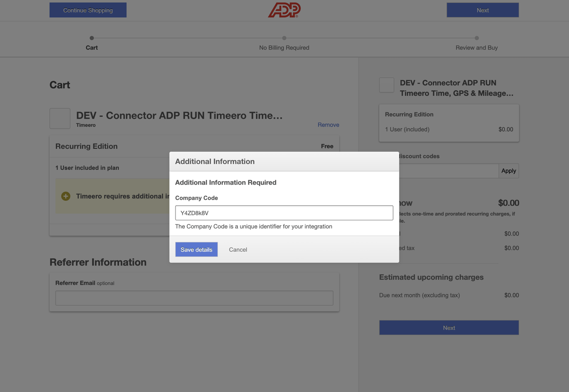Click the Timeero additional information warning banner
This screenshot has height=392, width=569.
click(x=112, y=196)
